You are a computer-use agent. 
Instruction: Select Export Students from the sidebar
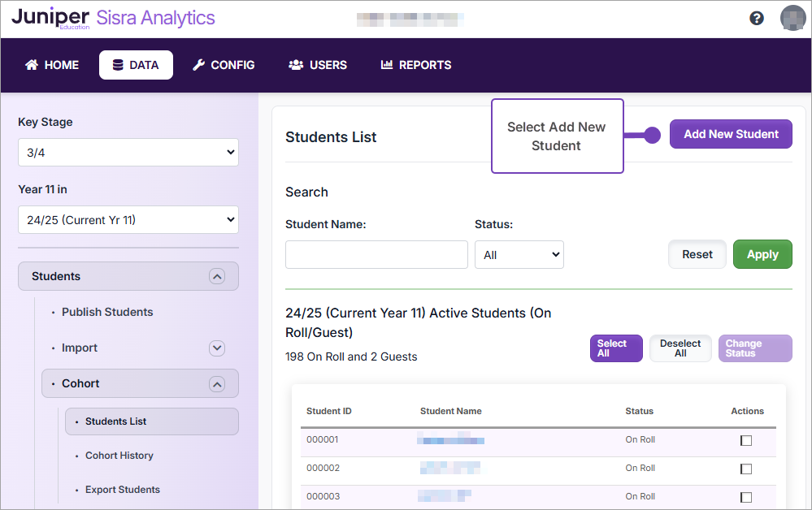(x=121, y=490)
